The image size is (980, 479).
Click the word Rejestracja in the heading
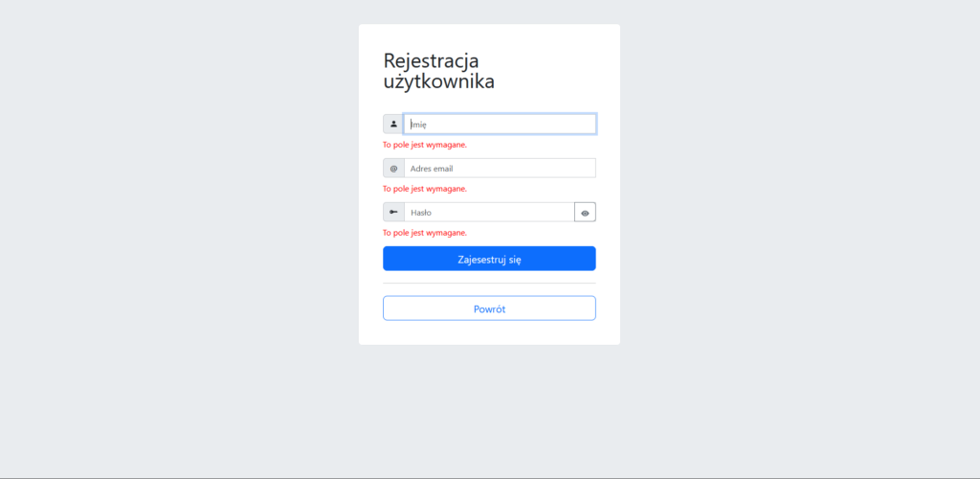[431, 61]
